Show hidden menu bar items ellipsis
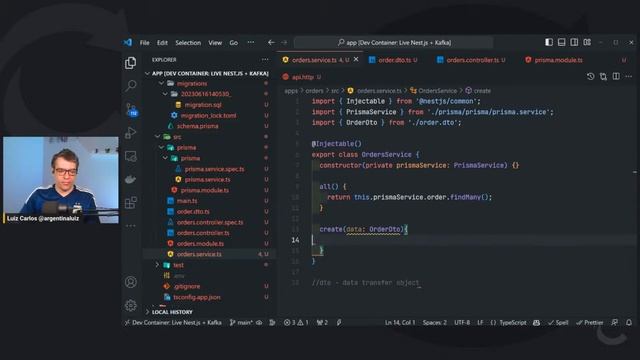 [x=251, y=42]
